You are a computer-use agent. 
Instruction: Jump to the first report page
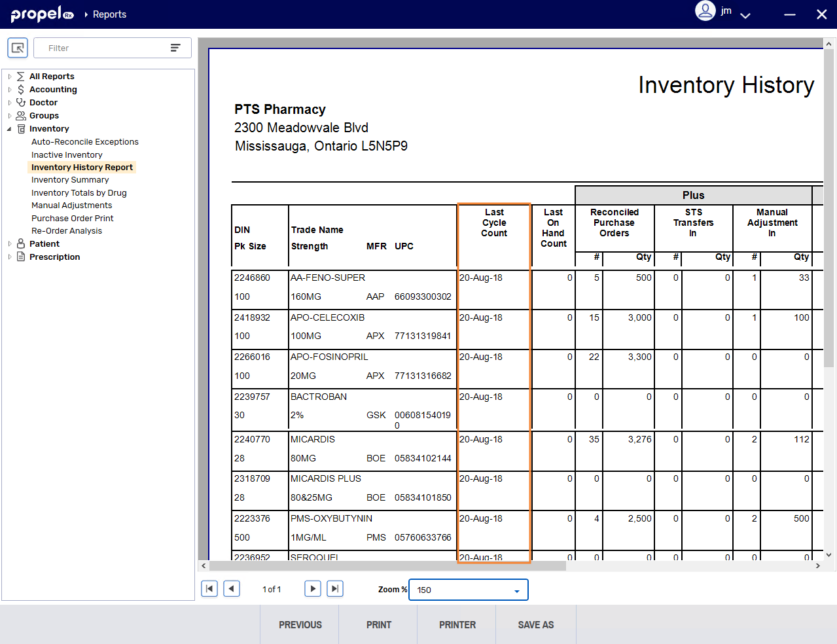point(209,589)
